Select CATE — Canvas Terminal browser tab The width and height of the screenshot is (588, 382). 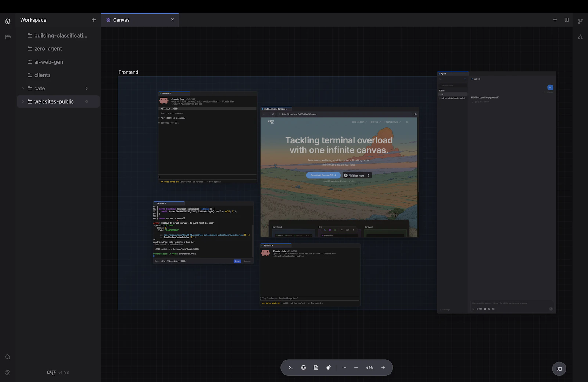(276, 109)
